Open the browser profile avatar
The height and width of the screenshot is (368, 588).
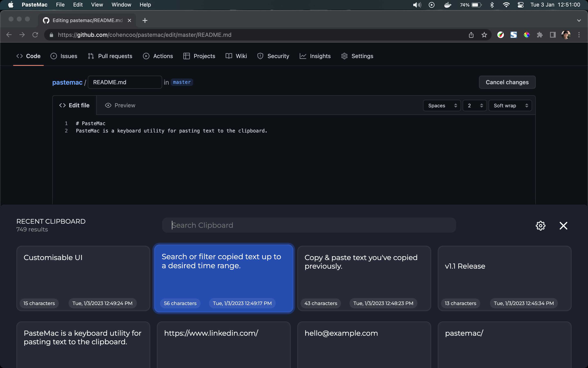(566, 35)
